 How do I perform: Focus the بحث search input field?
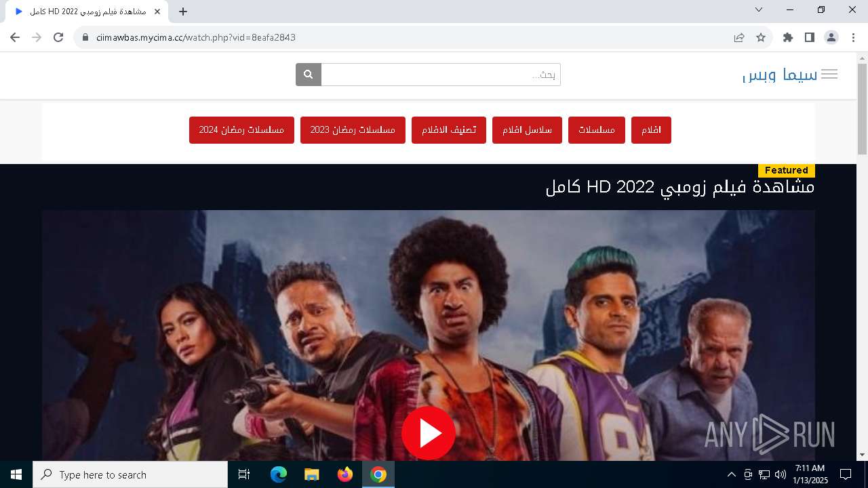click(x=441, y=75)
